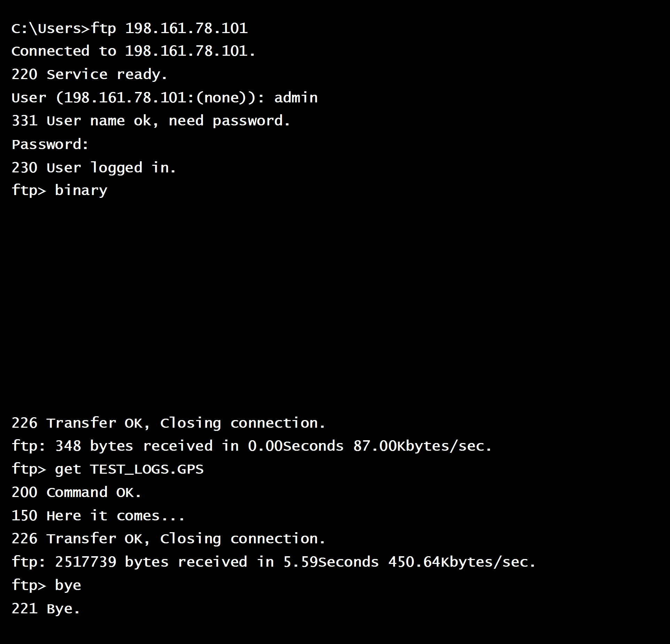
Task: Click the 'ftp 198.161.78.101' command text
Action: tap(169, 29)
